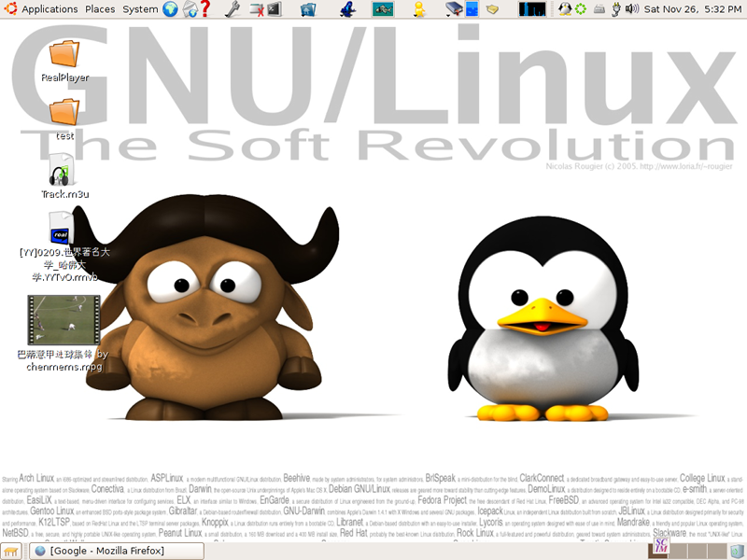Screen dimensions: 747x560
Task: Click the fish applet in panel
Action: point(383,9)
